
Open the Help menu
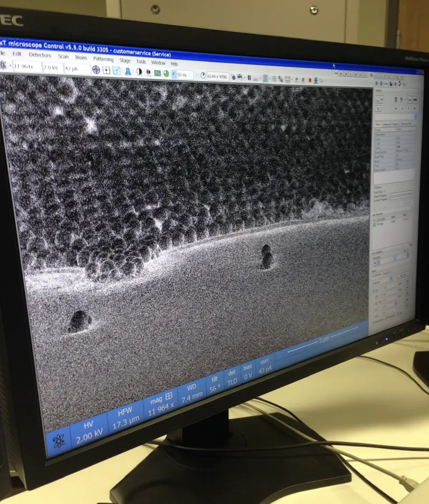[174, 64]
